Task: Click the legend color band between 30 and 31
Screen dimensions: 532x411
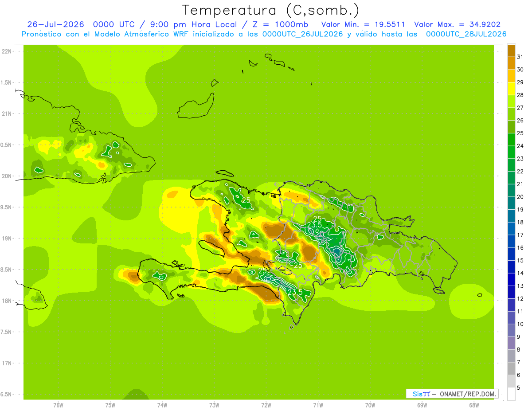Action: click(511, 63)
